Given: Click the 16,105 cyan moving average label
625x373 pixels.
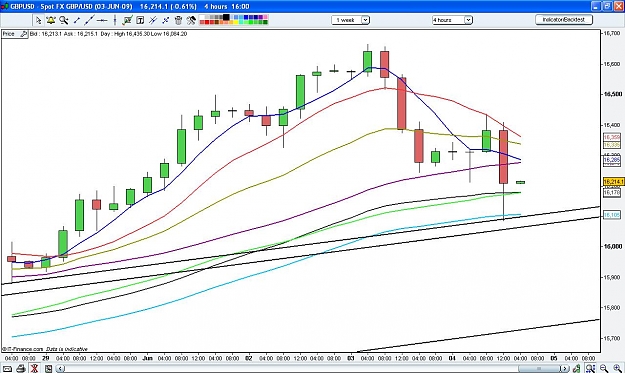Looking at the screenshot, I should (x=612, y=215).
